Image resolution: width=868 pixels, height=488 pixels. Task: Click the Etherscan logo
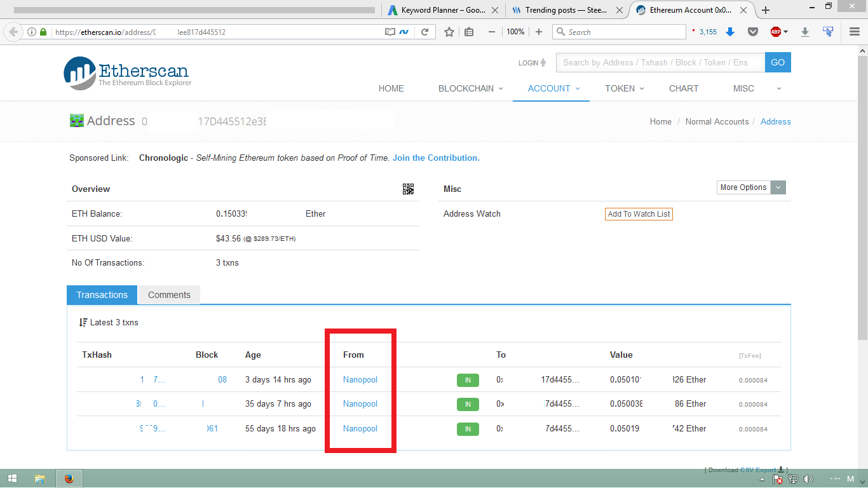point(127,73)
